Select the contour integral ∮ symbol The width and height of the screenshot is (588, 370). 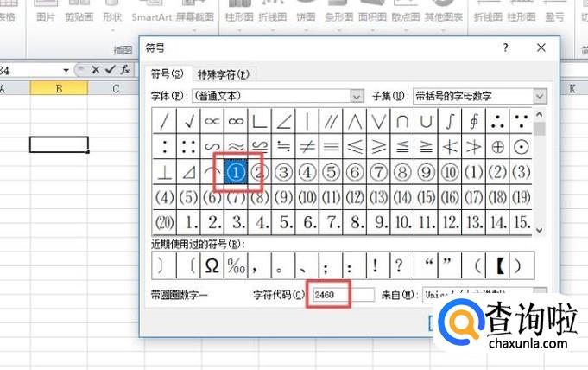click(474, 121)
